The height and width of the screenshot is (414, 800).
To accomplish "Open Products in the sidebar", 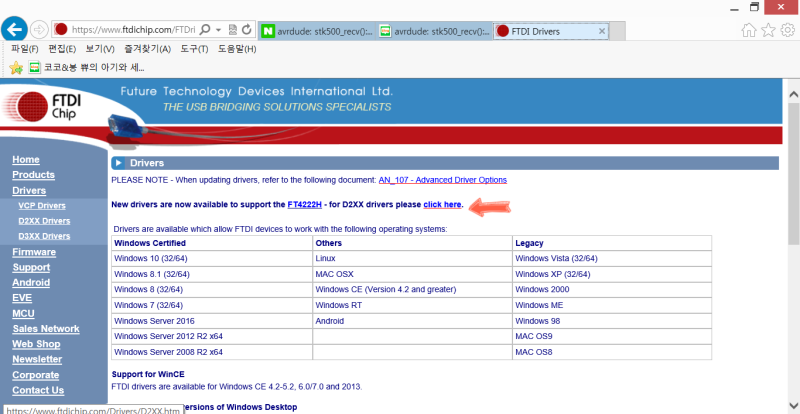I will (34, 175).
